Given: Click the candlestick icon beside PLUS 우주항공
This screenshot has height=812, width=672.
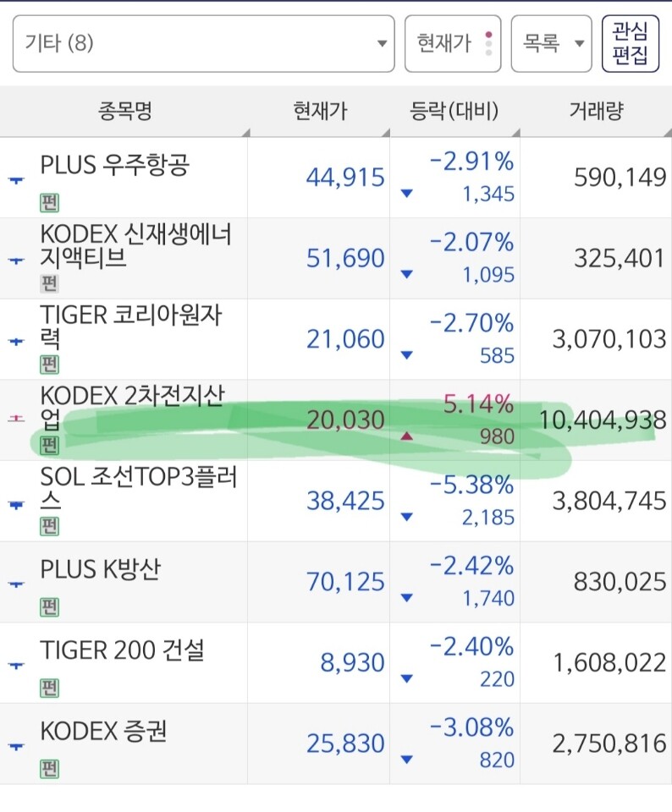Looking at the screenshot, I should (16, 179).
